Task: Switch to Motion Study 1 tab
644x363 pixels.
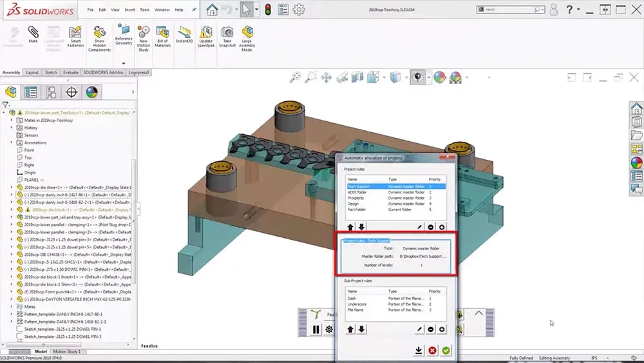Action: [x=66, y=351]
